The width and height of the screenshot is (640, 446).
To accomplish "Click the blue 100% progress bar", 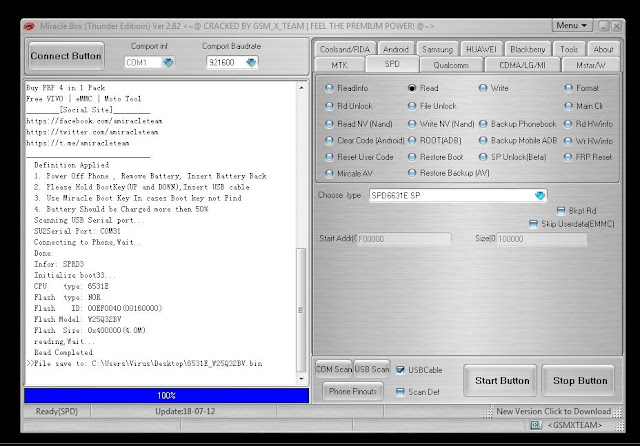I will 167,395.
